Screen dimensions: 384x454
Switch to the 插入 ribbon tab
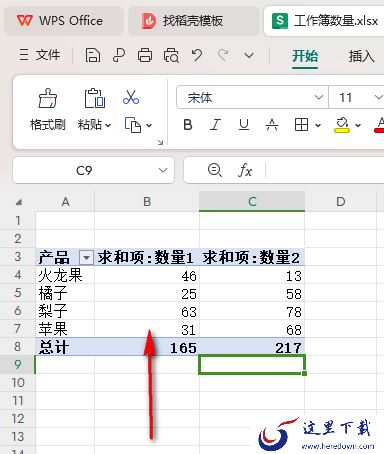tap(361, 56)
